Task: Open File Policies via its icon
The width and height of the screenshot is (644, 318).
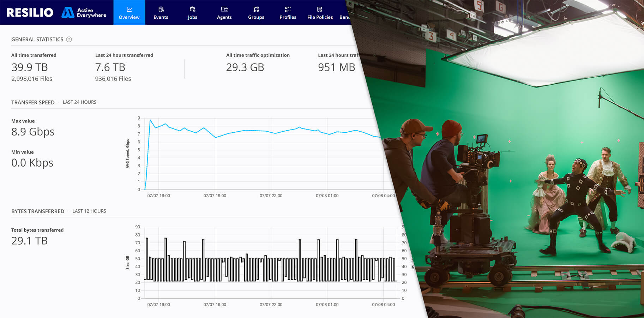Action: [320, 9]
